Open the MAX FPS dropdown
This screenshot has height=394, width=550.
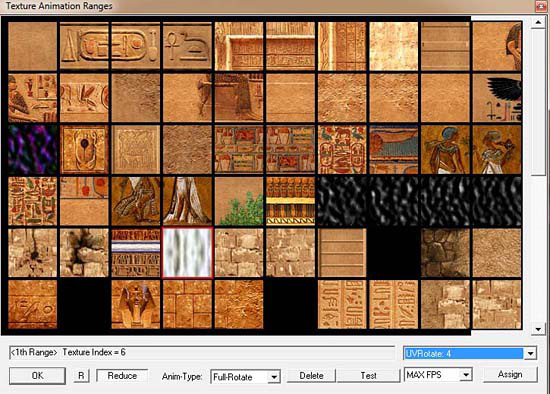click(x=466, y=375)
